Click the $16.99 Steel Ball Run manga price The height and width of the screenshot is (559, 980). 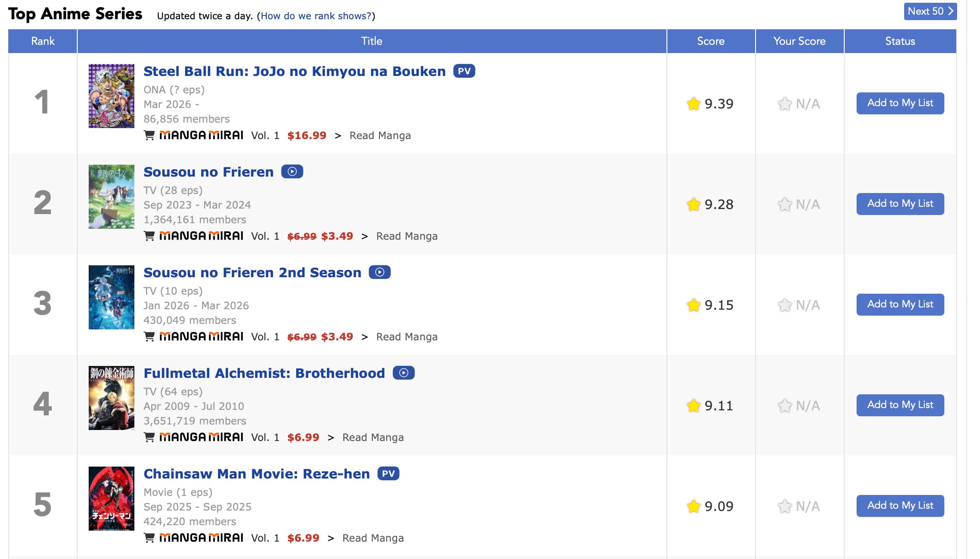click(307, 135)
